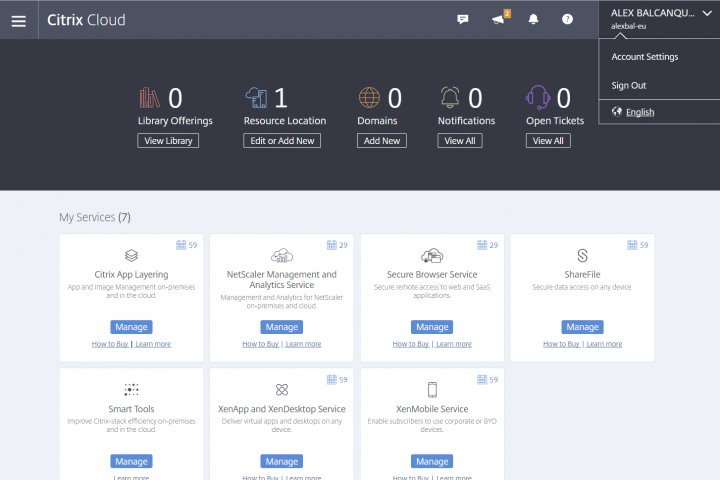Collapse the Alex Balcanquall account dropdown
This screenshot has width=720, height=480.
[x=707, y=13]
